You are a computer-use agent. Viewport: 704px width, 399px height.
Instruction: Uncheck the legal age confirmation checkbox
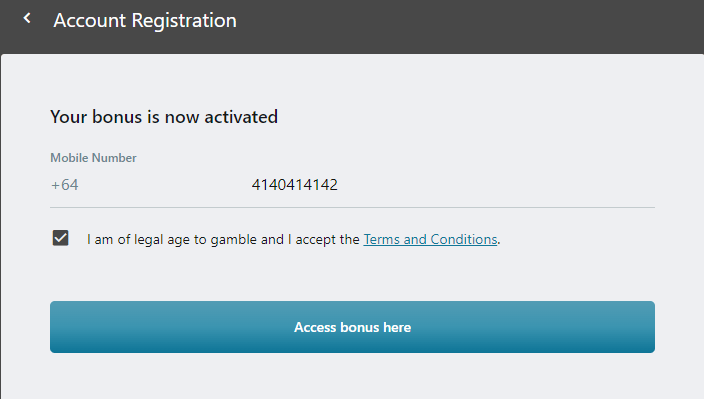(61, 238)
